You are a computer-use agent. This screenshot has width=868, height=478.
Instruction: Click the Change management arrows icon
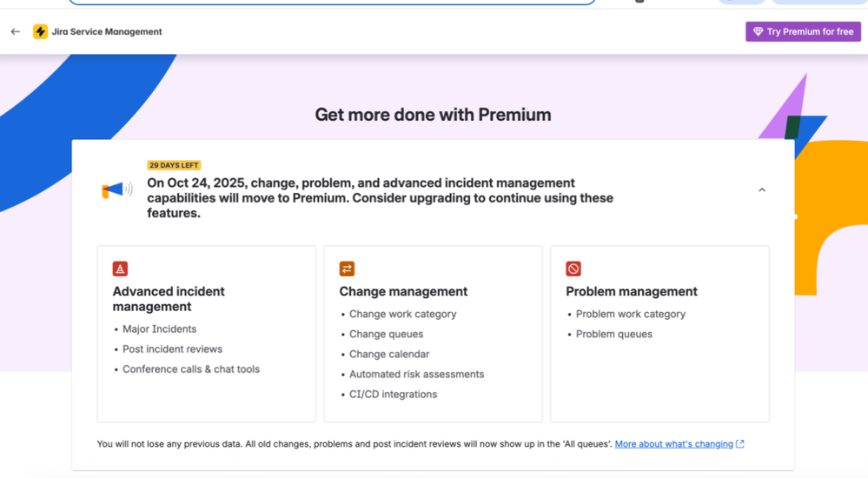tap(347, 269)
